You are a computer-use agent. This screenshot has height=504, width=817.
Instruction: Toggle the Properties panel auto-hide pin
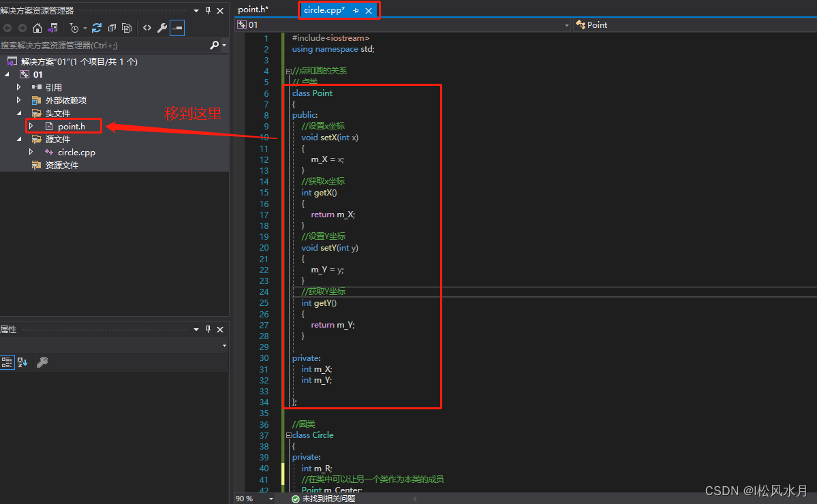click(x=208, y=330)
